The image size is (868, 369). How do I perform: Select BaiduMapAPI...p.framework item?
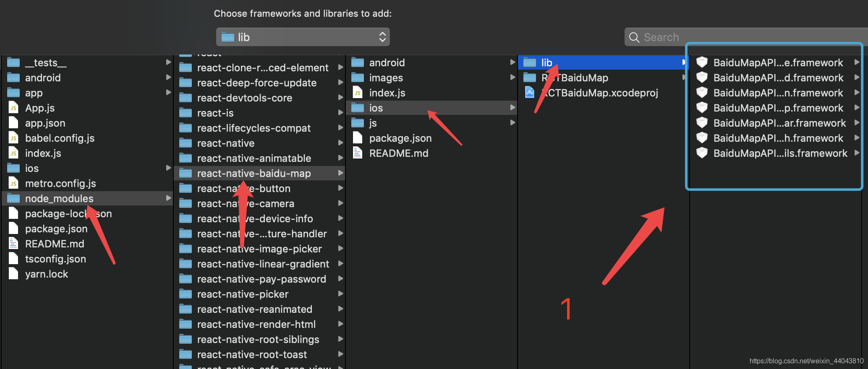[x=776, y=108]
